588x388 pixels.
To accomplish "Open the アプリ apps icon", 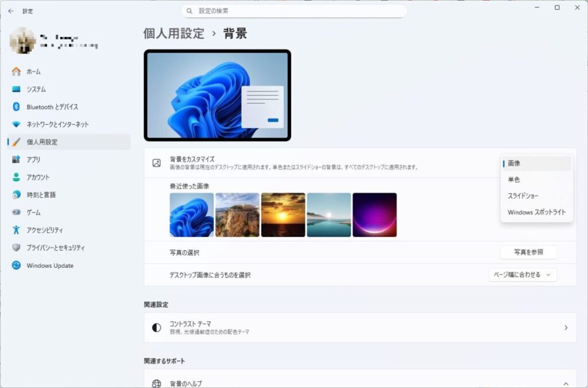I will click(x=16, y=159).
